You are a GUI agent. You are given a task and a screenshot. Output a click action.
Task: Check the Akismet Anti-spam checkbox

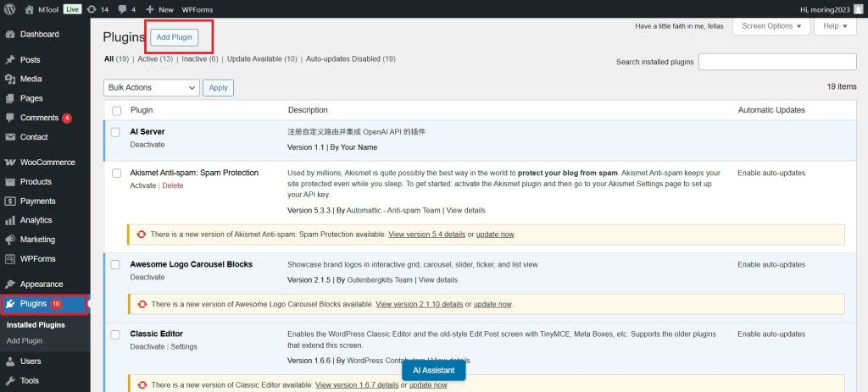click(116, 173)
